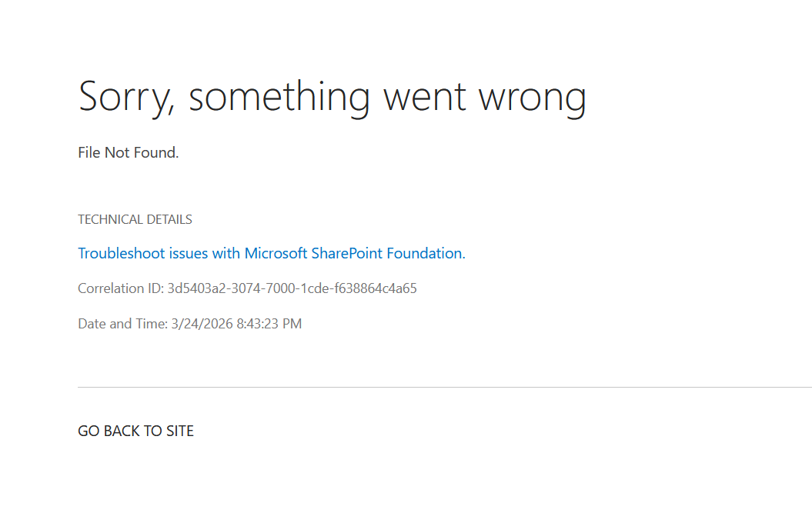Click the word 'Found' in the error message
Screen dimensions: 812x513
(x=154, y=153)
